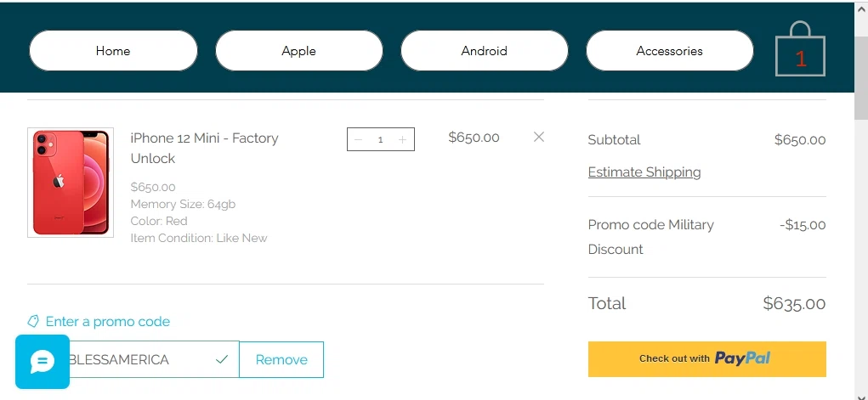The image size is (868, 400).
Task: View the red iPhone product thumbnail
Action: pyautogui.click(x=71, y=183)
